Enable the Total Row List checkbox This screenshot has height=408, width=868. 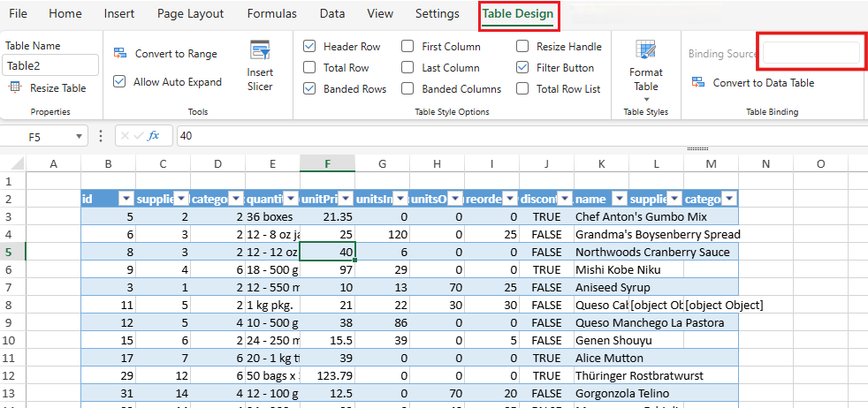click(522, 88)
